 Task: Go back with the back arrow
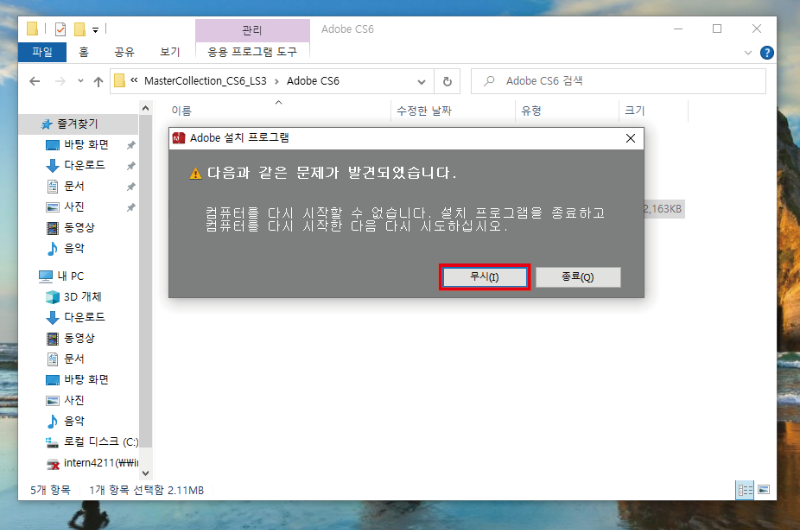(35, 81)
